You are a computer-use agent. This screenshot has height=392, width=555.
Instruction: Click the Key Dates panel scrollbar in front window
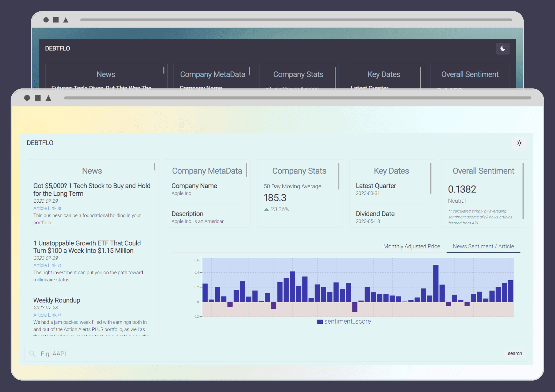click(x=431, y=178)
